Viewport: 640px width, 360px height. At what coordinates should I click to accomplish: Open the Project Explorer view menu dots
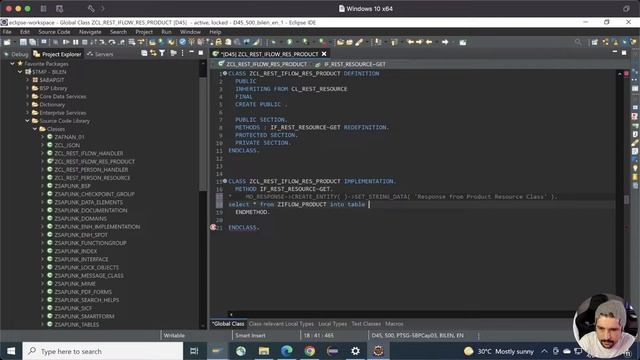pyautogui.click(x=182, y=53)
